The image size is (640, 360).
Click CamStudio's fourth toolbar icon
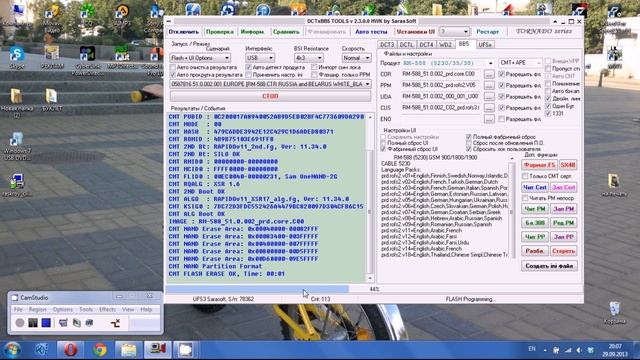63,323
